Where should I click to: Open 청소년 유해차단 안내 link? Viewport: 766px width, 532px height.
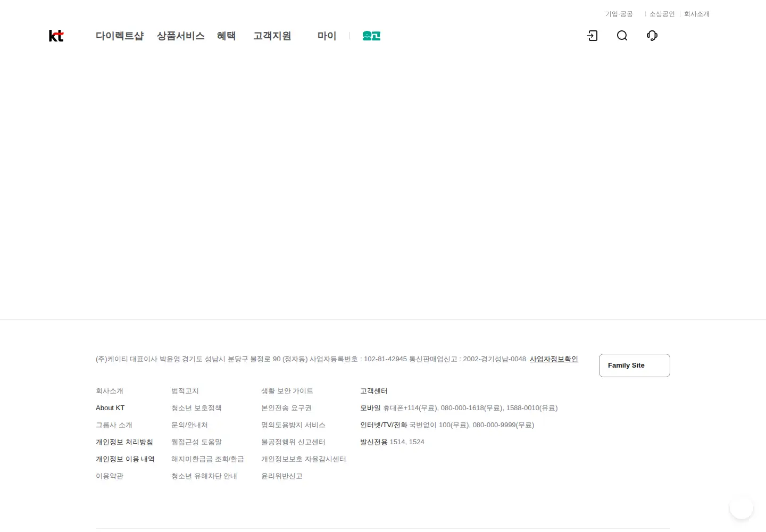coord(204,476)
